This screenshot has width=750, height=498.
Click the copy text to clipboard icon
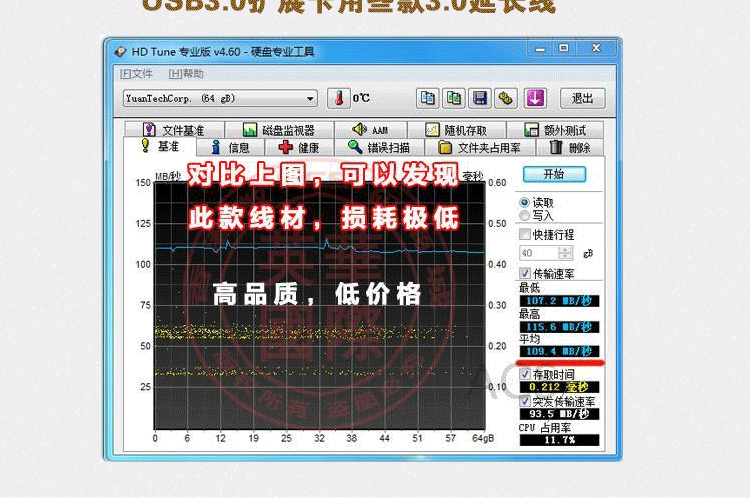click(x=427, y=98)
